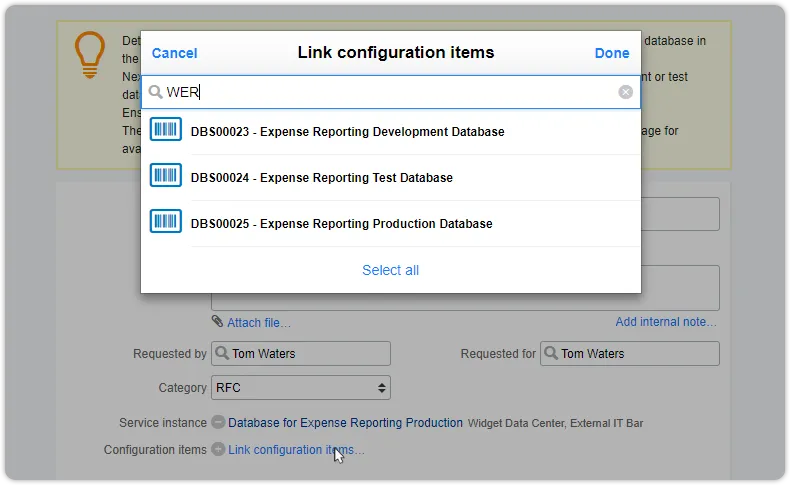790x485 pixels.
Task: Click the Link configuration items link
Action: [x=296, y=450]
